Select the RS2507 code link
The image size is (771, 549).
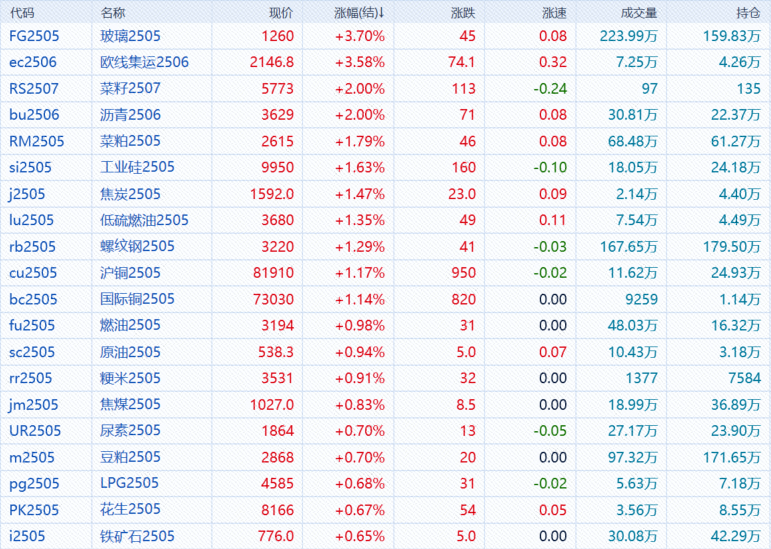(35, 88)
